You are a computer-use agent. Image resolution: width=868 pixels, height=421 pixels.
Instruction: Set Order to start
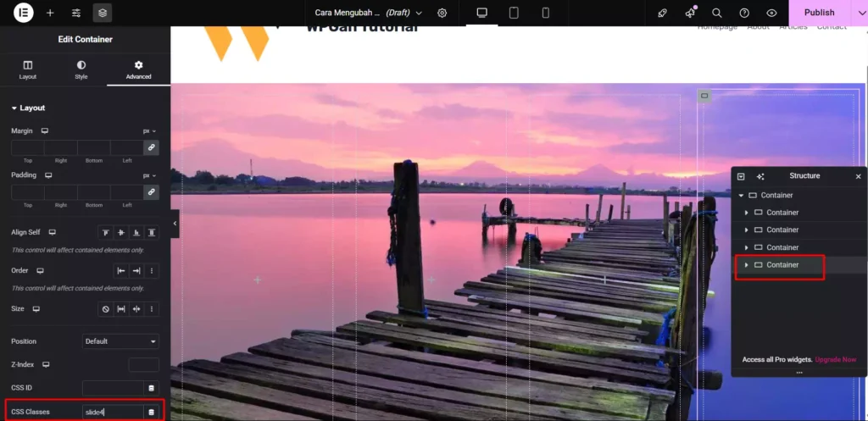click(120, 271)
